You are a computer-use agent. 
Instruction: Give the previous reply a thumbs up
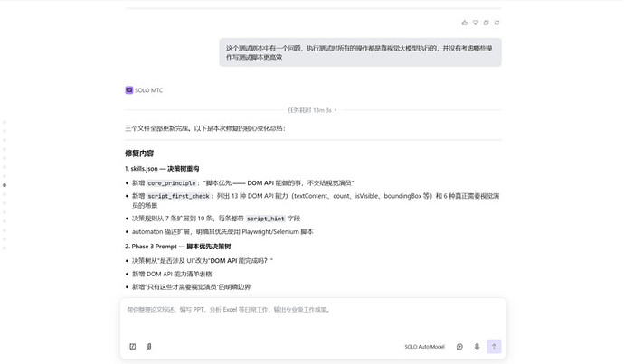pos(465,23)
